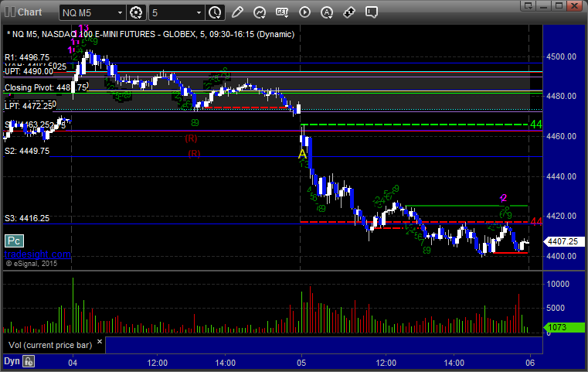Viewport: 588px width, 372px height.
Task: Close the Vol (current price bar) pane
Action: tap(100, 342)
